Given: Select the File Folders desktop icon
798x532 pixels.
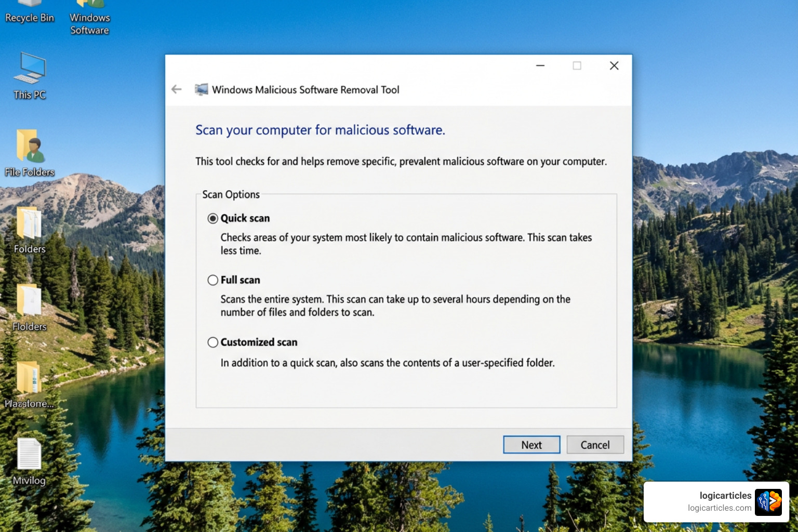Looking at the screenshot, I should [x=30, y=153].
